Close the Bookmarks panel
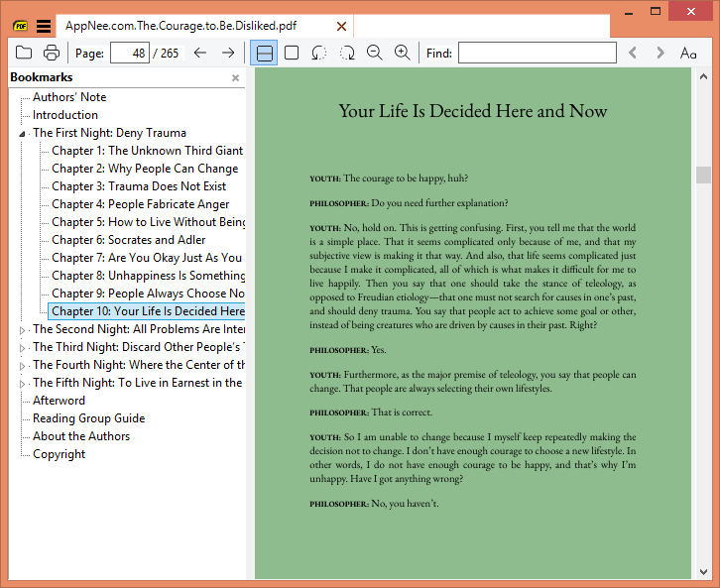This screenshot has width=720, height=588. [236, 78]
